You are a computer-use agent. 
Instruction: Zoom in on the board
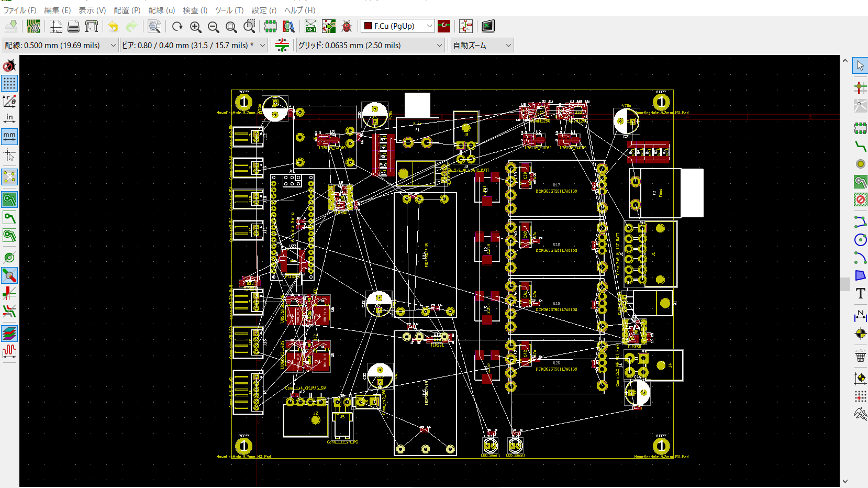195,26
